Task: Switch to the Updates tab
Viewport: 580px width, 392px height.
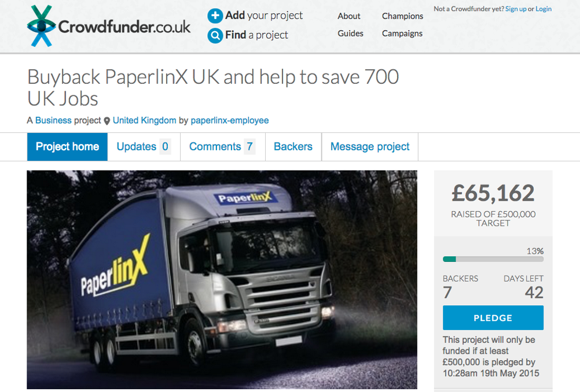Action: click(x=144, y=147)
